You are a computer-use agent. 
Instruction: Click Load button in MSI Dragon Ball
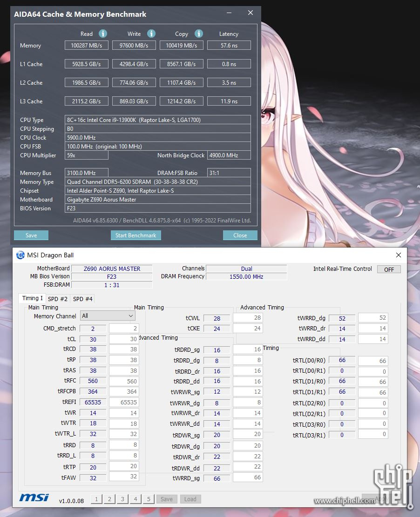[190, 499]
